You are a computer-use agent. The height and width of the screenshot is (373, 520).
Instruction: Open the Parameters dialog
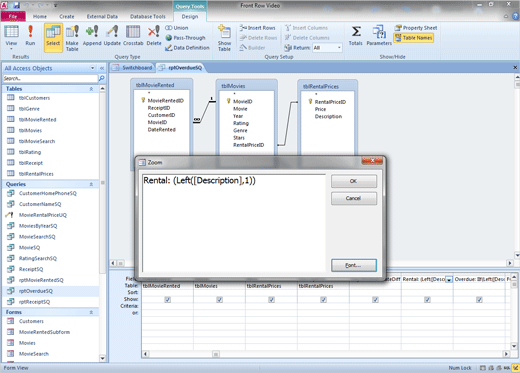click(x=379, y=36)
